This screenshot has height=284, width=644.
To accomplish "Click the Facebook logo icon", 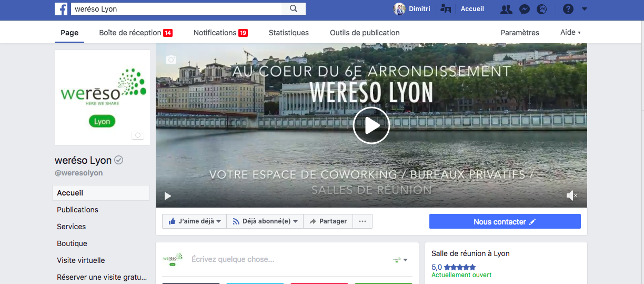I will click(x=61, y=9).
